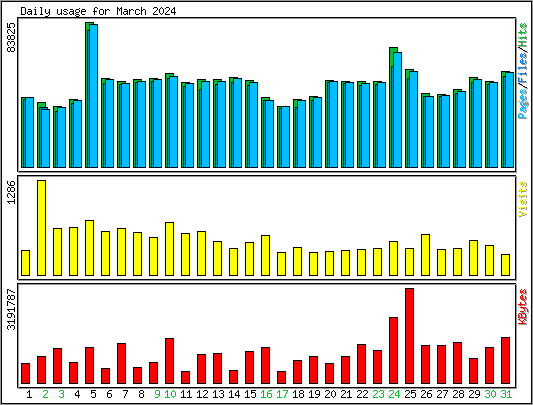533x405 pixels.
Task: Select green day 23 label on x-axis
Action: click(x=378, y=394)
